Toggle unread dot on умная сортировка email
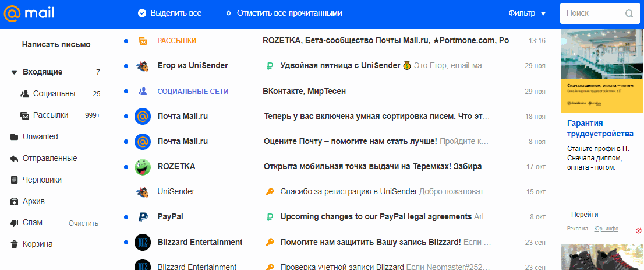The height and width of the screenshot is (270, 644). [x=126, y=117]
